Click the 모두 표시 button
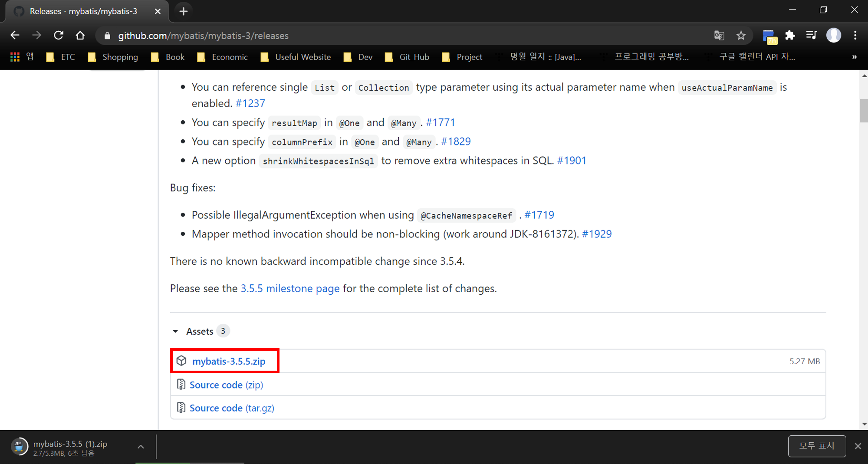Screen dimensions: 868x464 (817, 446)
